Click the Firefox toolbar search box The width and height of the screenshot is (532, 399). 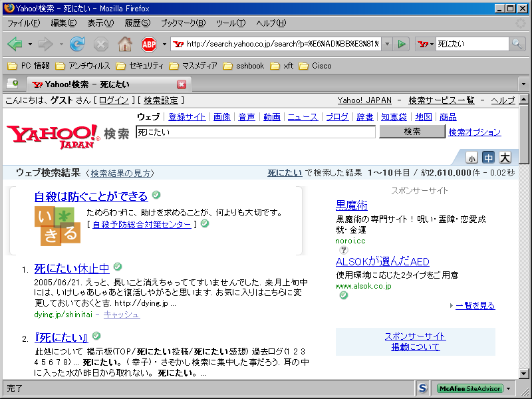(473, 44)
